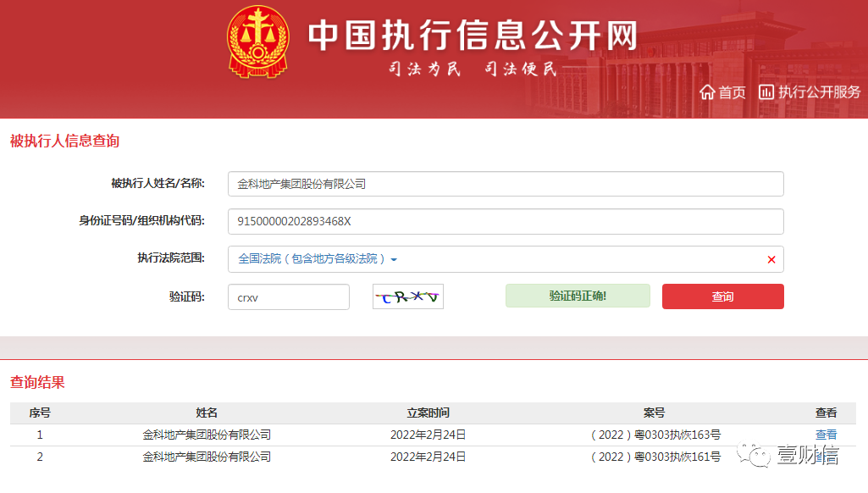Image resolution: width=868 pixels, height=493 pixels.
Task: Click the red 查询 search button
Action: tap(722, 296)
